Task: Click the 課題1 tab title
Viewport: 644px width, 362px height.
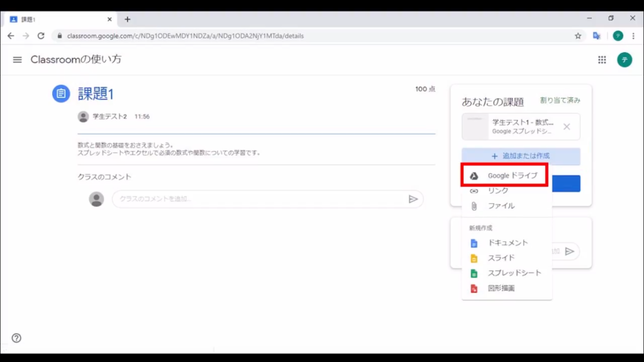Action: [28, 19]
